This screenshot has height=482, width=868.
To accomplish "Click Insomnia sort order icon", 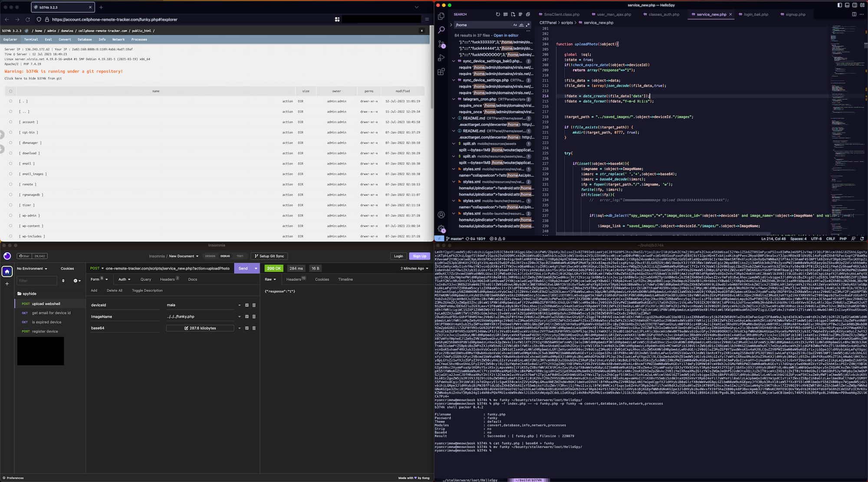I will tap(63, 281).
